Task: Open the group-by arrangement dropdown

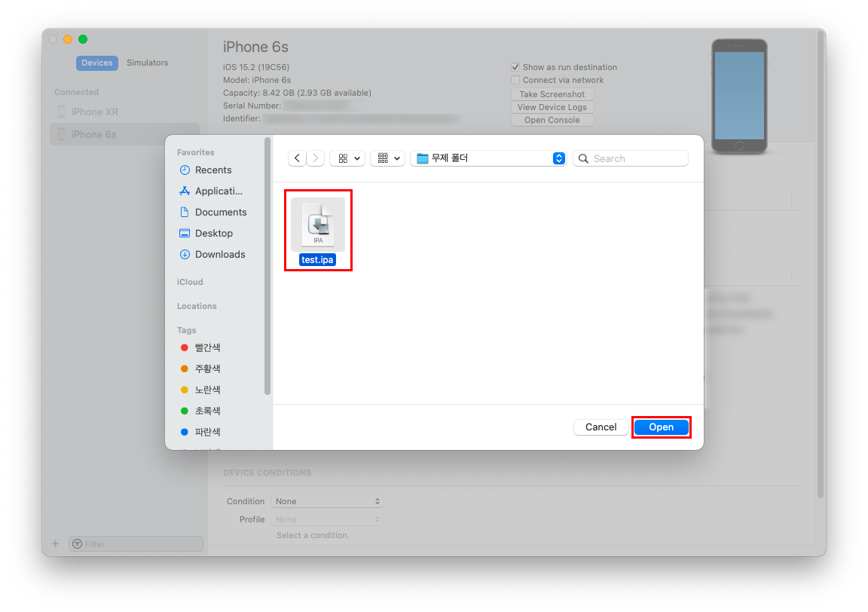Action: [x=388, y=158]
